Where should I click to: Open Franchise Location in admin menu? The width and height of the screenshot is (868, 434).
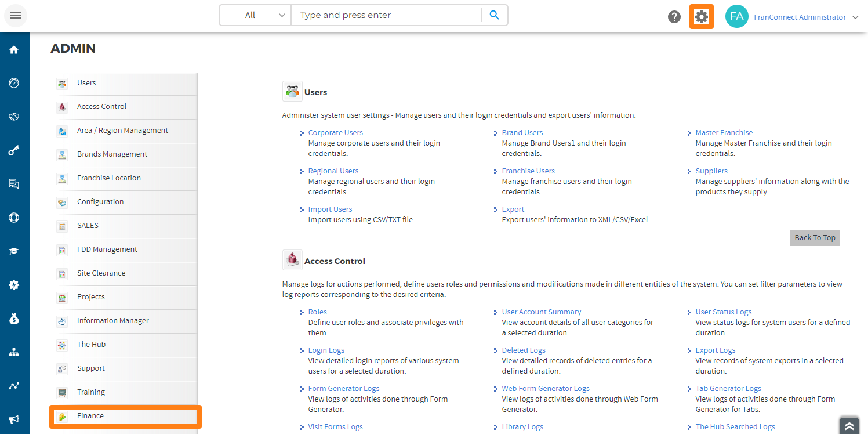pyautogui.click(x=109, y=178)
